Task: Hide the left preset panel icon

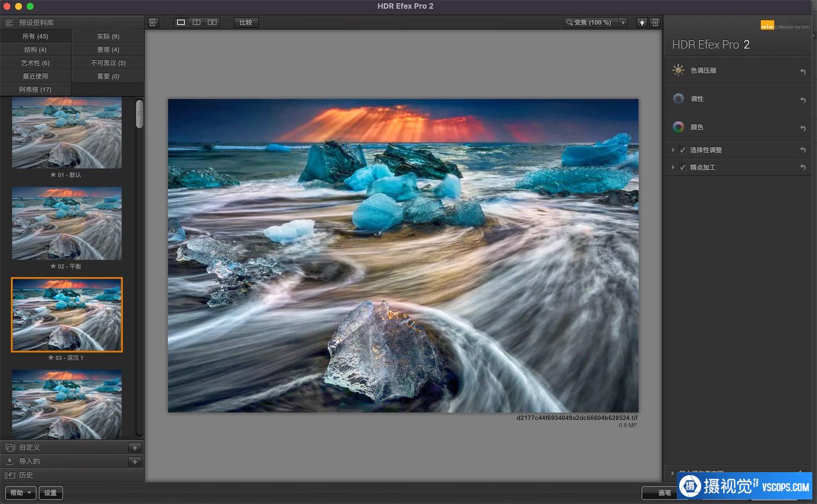Action: 153,23
